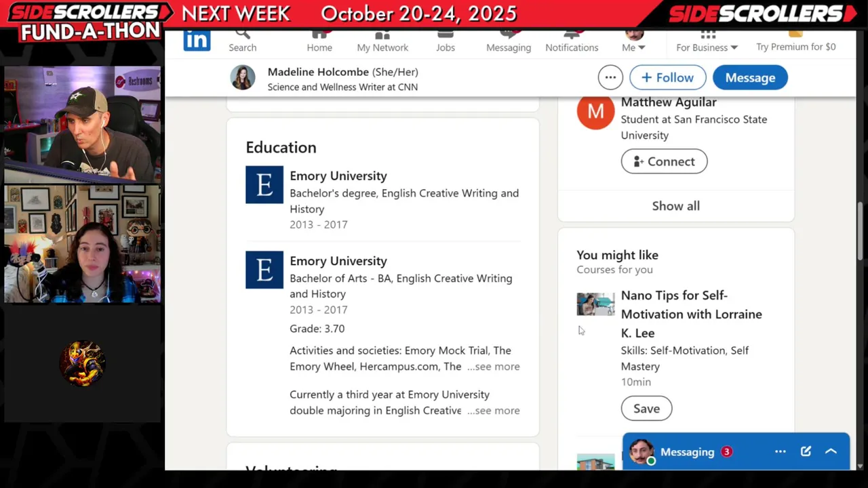The image size is (868, 488).
Task: Click Student at San Francisco State University text
Action: 694,127
